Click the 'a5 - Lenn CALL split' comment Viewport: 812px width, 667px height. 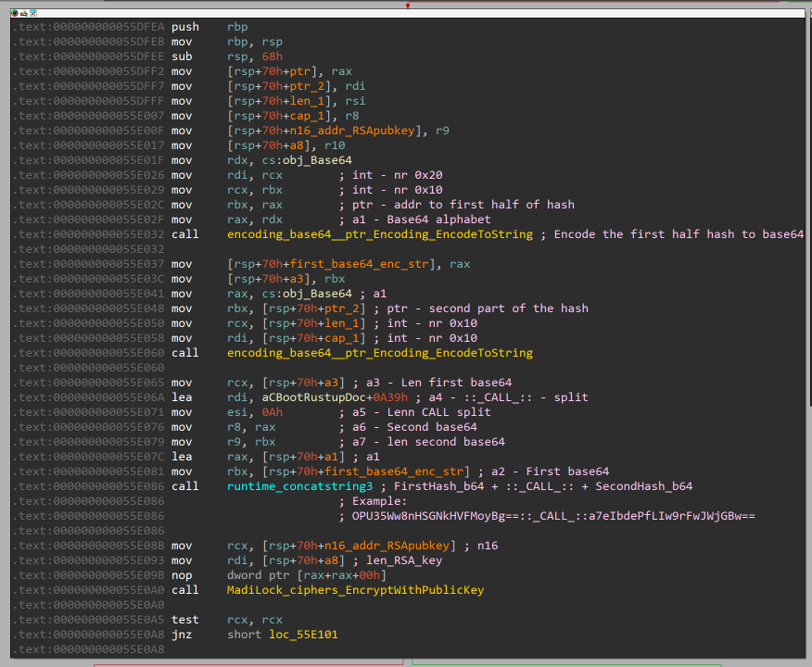coord(422,412)
